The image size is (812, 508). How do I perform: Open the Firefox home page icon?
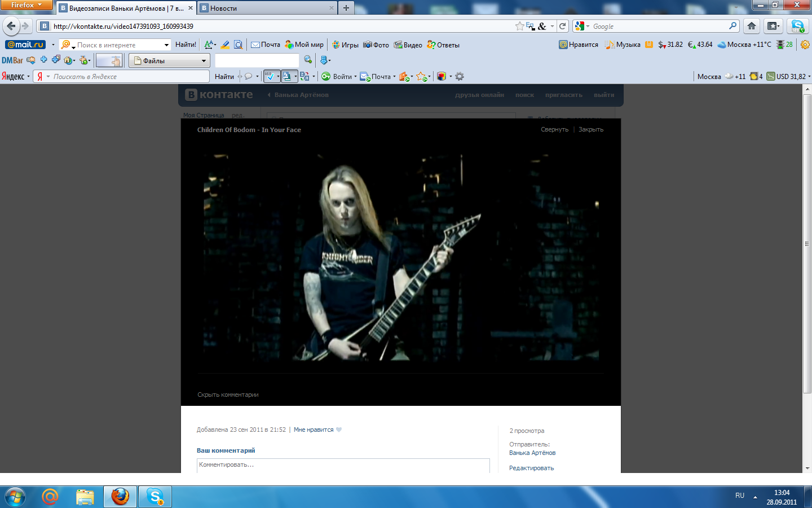pos(751,26)
